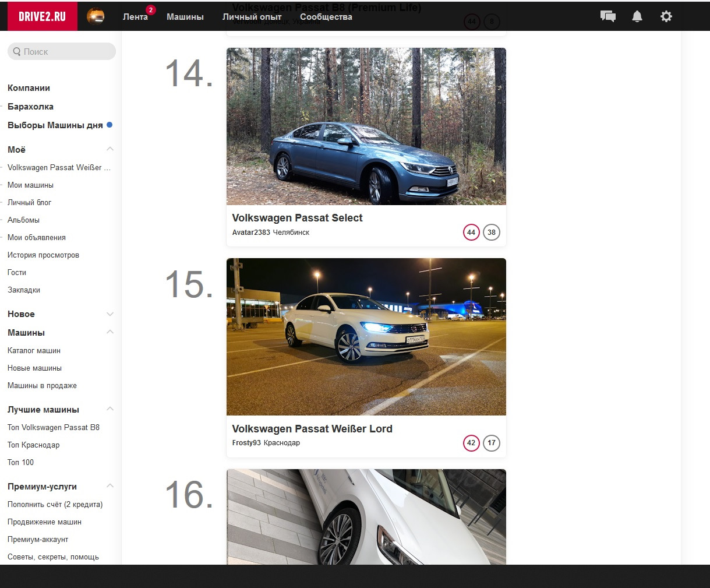Open Закладки in sidebar
The image size is (710, 588).
click(x=24, y=290)
